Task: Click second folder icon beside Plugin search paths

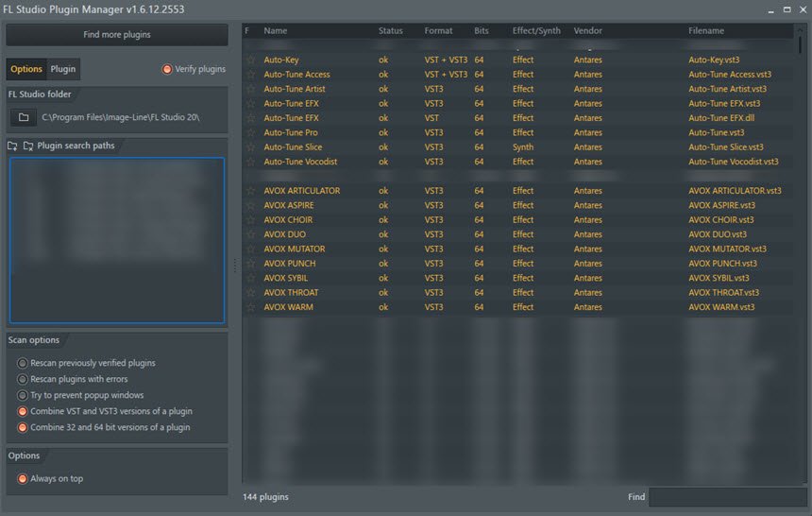Action: point(28,146)
